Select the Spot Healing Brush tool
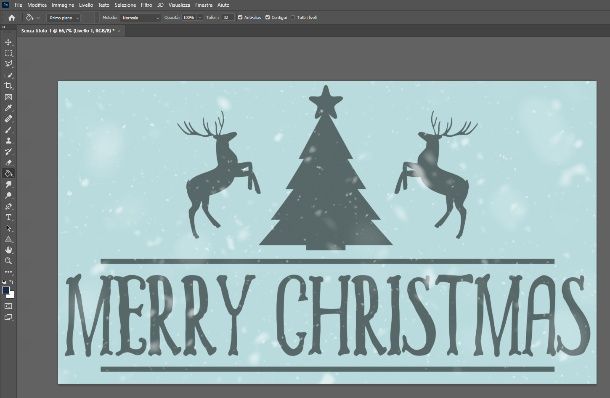This screenshot has width=610, height=398. [9, 119]
